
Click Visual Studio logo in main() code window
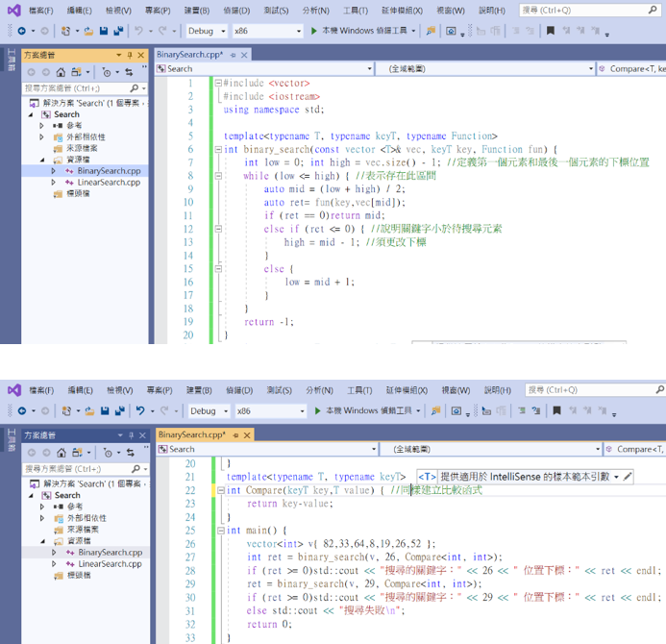[x=14, y=389]
